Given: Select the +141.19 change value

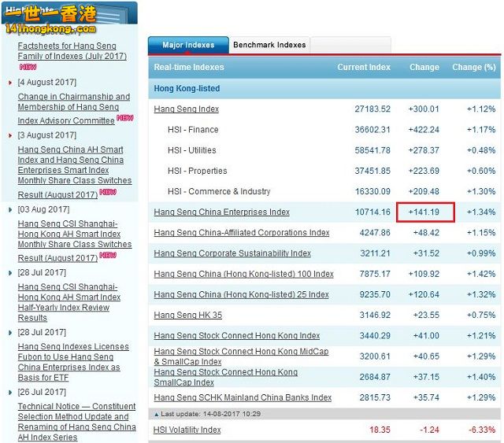Looking at the screenshot, I should pos(424,212).
